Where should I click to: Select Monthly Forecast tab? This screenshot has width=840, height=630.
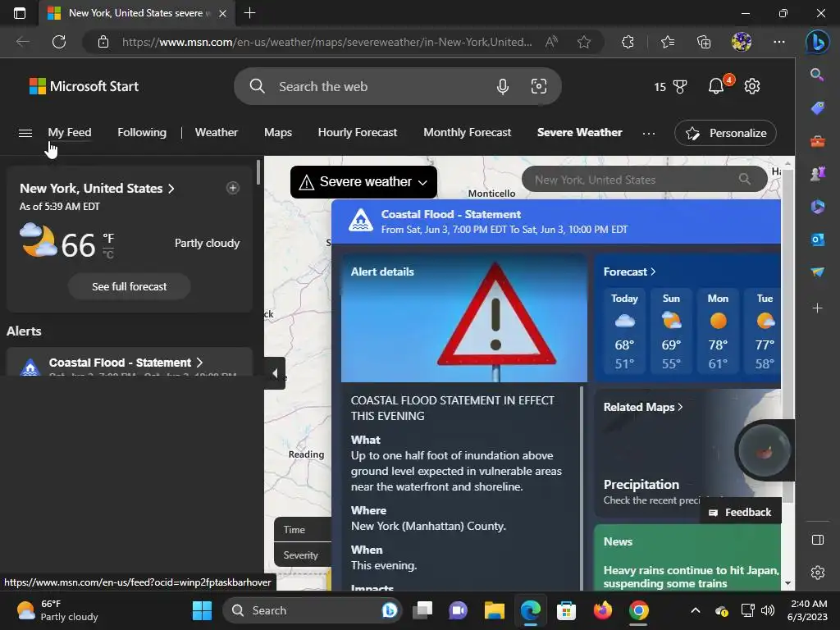tap(467, 132)
